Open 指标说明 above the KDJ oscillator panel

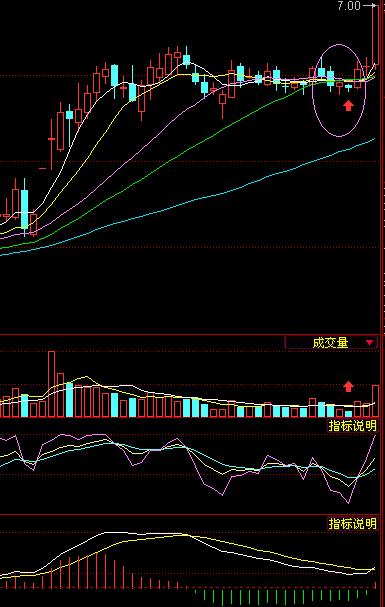[x=352, y=425]
